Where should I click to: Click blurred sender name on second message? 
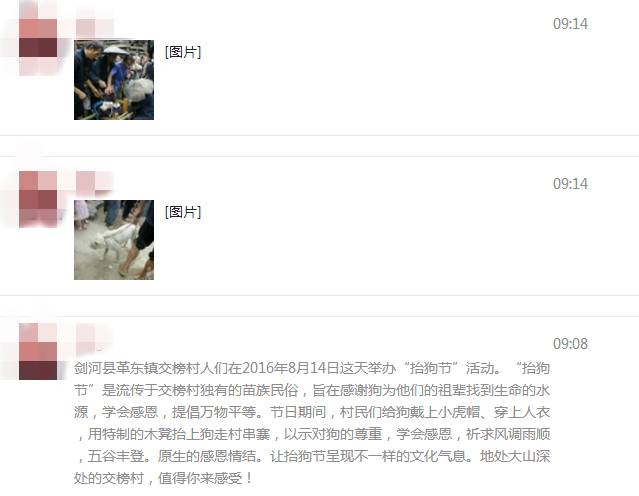click(x=95, y=181)
